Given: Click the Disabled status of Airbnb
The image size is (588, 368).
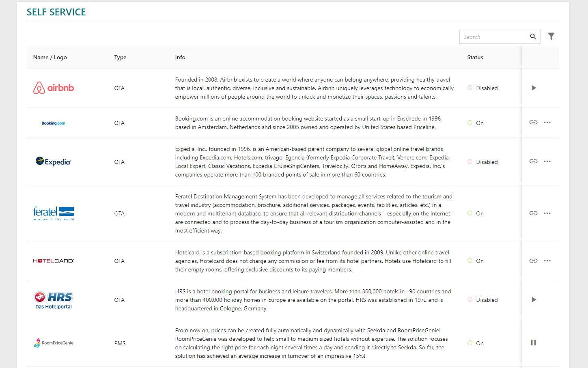Looking at the screenshot, I should tap(482, 88).
